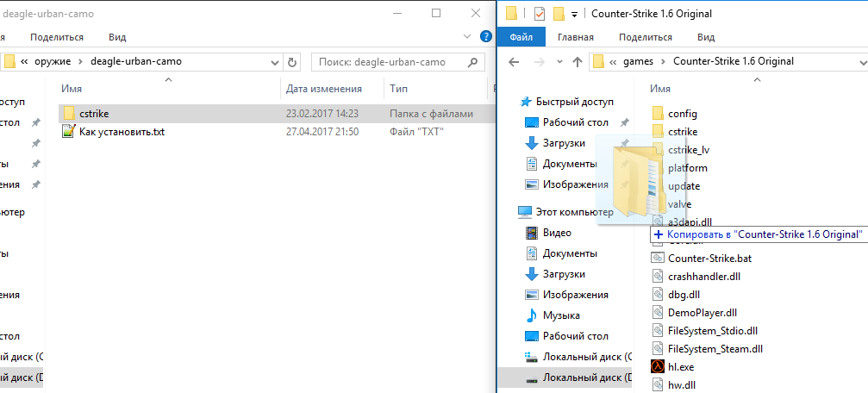Click the search magnifier in deagle-urban-camo window
The width and height of the screenshot is (868, 393).
tap(472, 62)
